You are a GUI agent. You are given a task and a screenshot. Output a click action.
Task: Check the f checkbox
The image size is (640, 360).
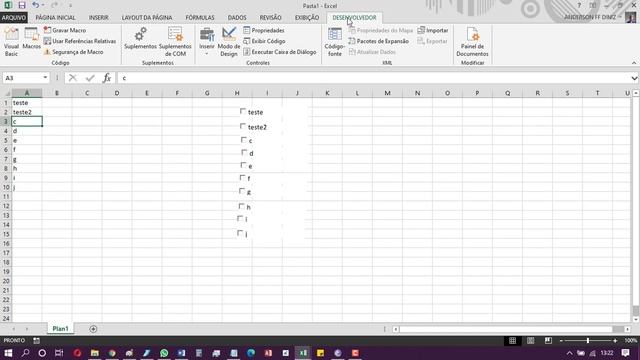pyautogui.click(x=242, y=178)
